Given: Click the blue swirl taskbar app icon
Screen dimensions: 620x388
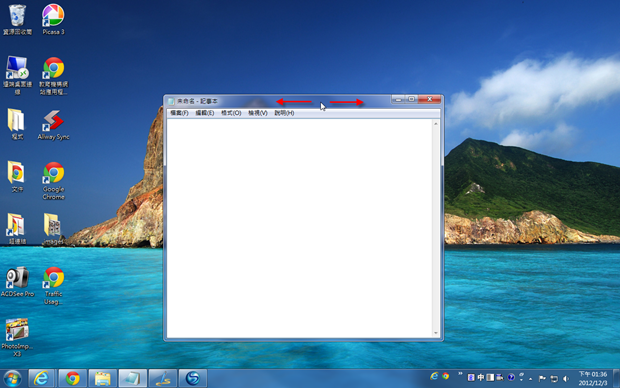Looking at the screenshot, I should coord(193,379).
